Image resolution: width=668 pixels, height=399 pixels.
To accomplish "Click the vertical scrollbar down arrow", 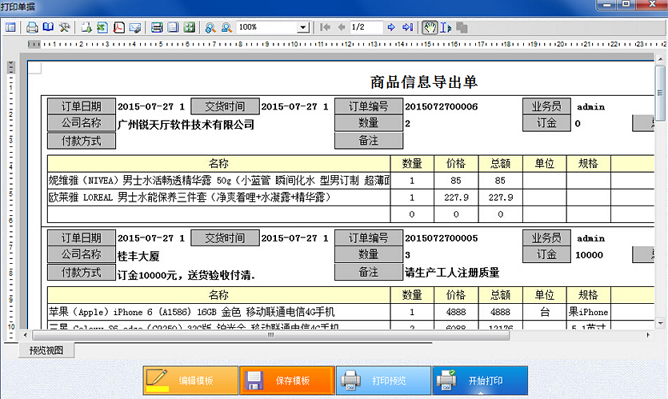I will (x=660, y=323).
